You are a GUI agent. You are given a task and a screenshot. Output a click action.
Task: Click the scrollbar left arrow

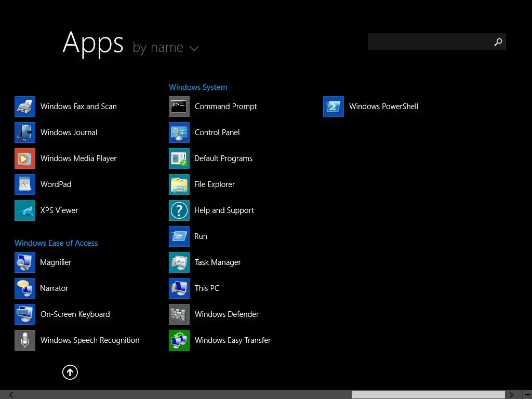[x=11, y=395]
